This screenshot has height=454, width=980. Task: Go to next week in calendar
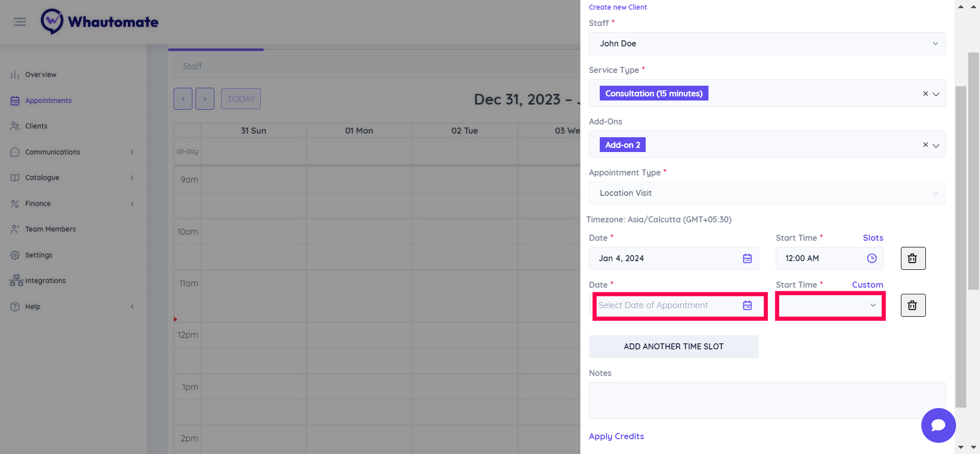[x=205, y=99]
